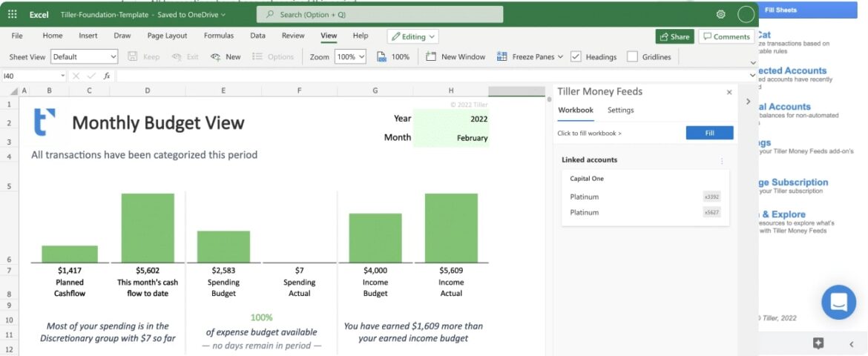Image resolution: width=868 pixels, height=356 pixels.
Task: Click the Tiller logo in the sheet
Action: point(45,122)
